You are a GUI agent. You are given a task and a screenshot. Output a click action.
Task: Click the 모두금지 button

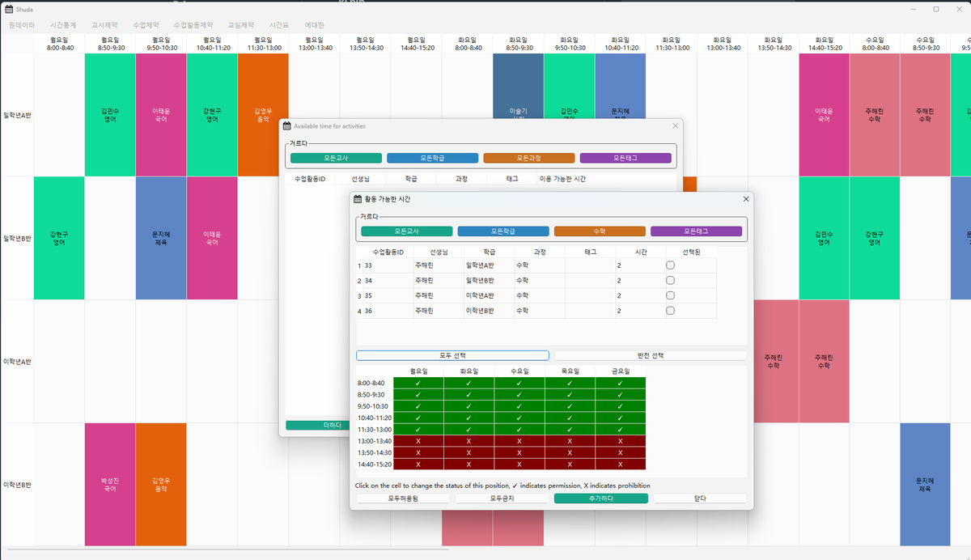click(502, 498)
